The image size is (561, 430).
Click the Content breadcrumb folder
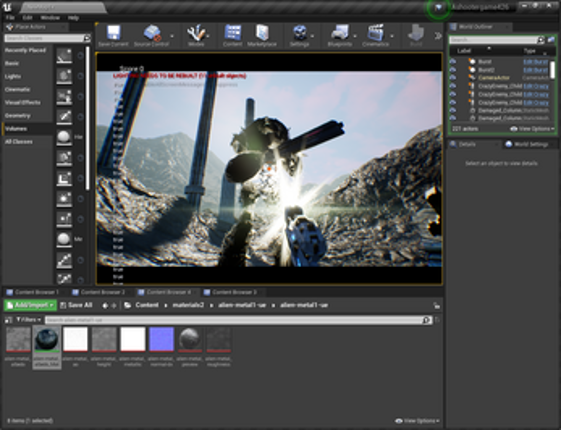(x=147, y=305)
